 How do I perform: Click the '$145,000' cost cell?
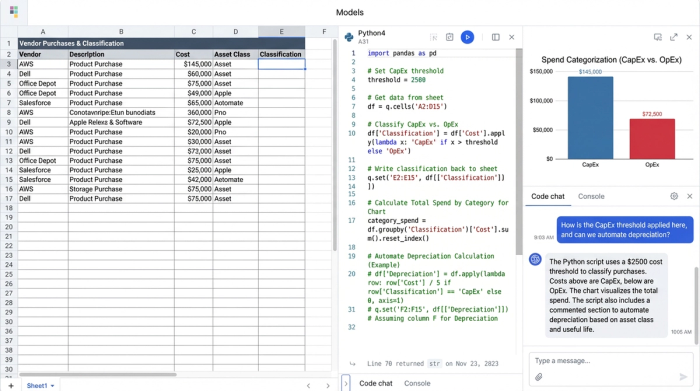click(193, 64)
